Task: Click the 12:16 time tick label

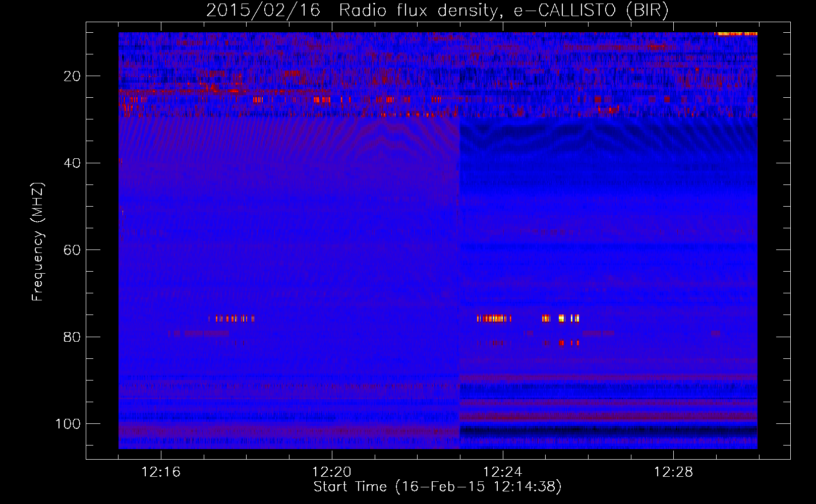Action: [x=161, y=472]
